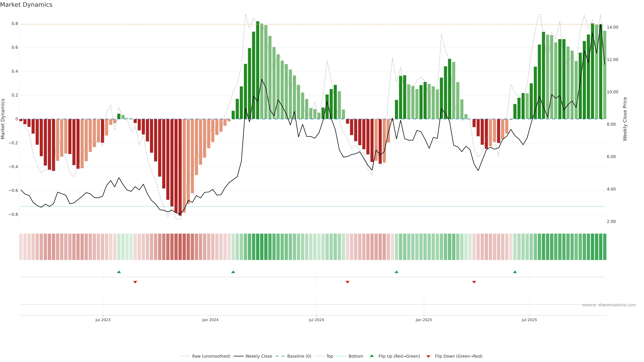Image resolution: width=644 pixels, height=362 pixels.
Task: Click the first green flip-up triangle marker
Action: (x=119, y=272)
